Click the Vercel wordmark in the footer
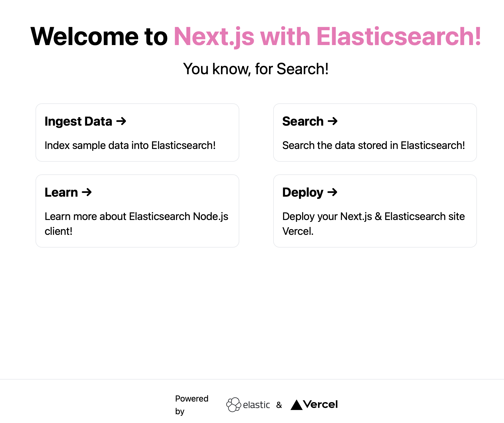 320,404
